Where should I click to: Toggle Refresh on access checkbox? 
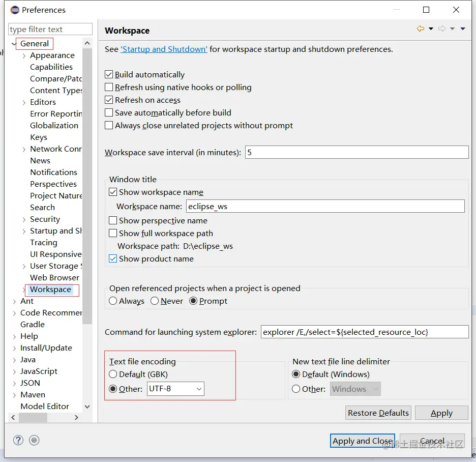point(109,100)
